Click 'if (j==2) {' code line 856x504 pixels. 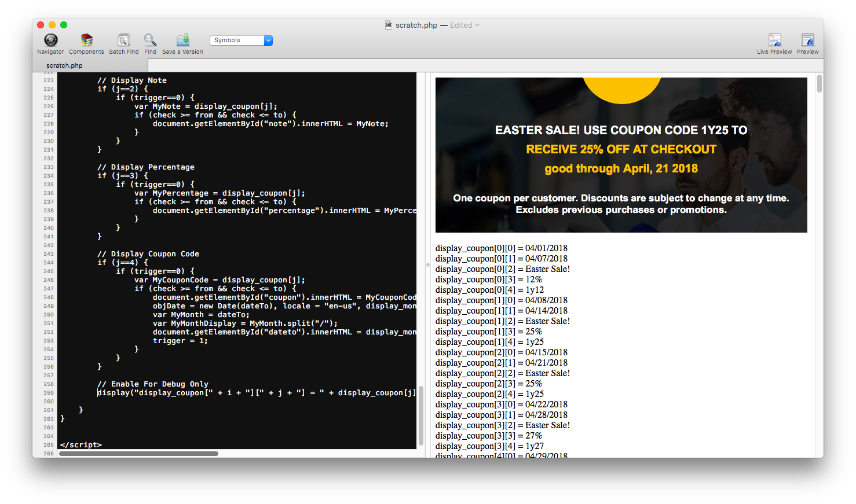[123, 89]
